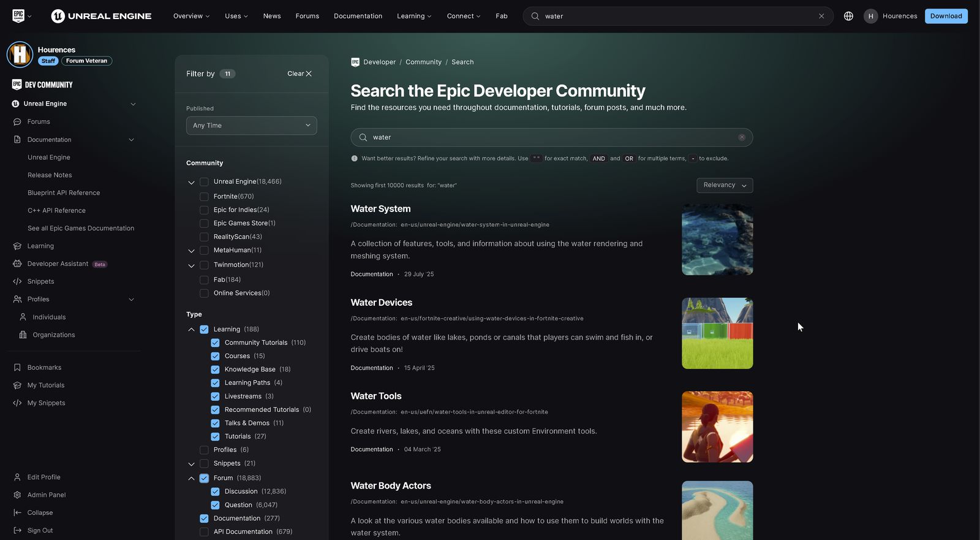
Task: Clear the main water search field
Action: (x=742, y=137)
